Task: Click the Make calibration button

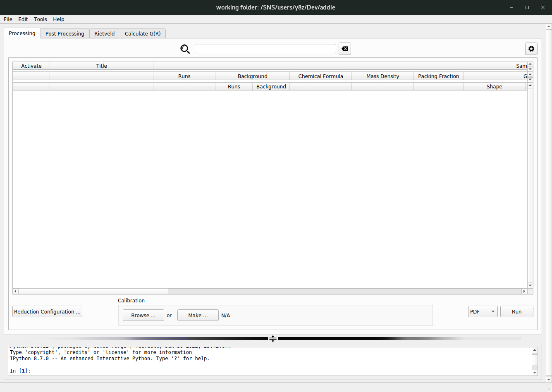Action: click(198, 315)
